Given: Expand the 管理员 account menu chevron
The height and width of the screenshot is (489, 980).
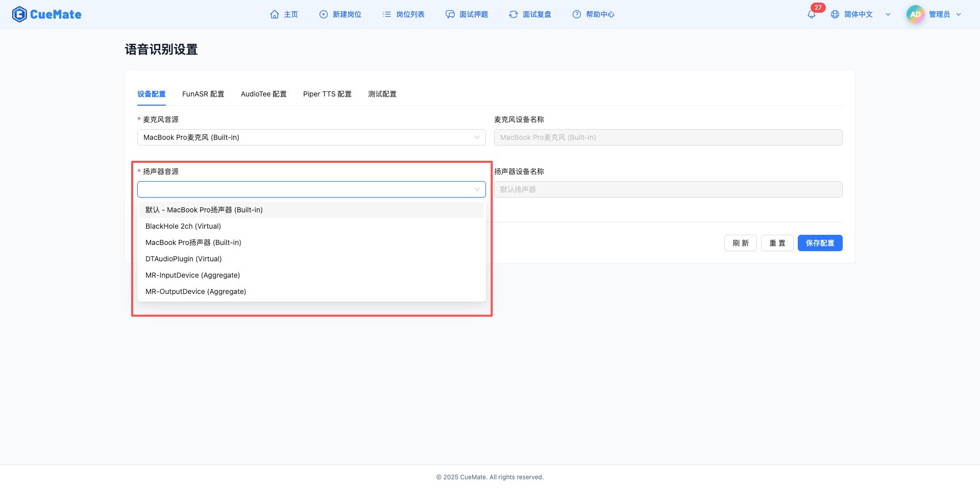Looking at the screenshot, I should [958, 14].
